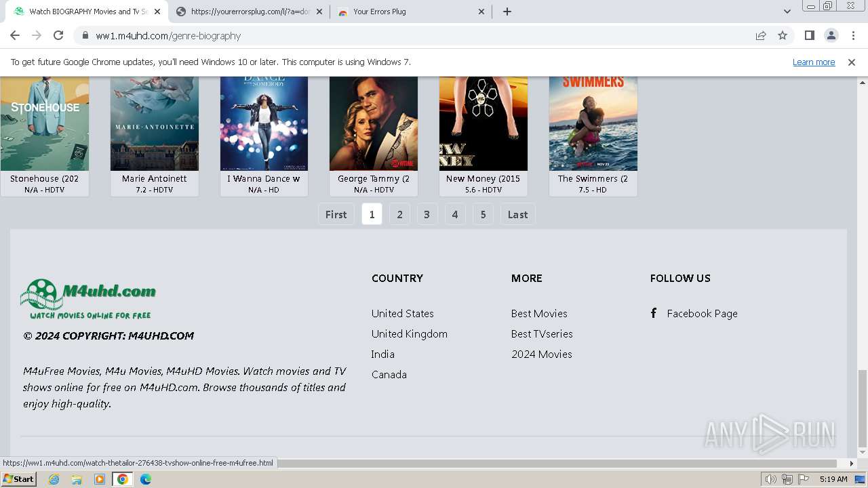Open the Action Center flag icon
This screenshot has width=868, height=488.
click(804, 479)
